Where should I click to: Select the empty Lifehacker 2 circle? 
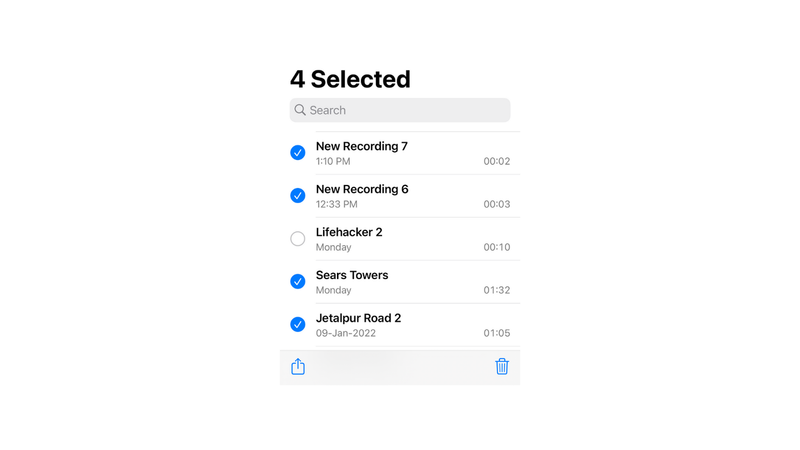pyautogui.click(x=298, y=238)
